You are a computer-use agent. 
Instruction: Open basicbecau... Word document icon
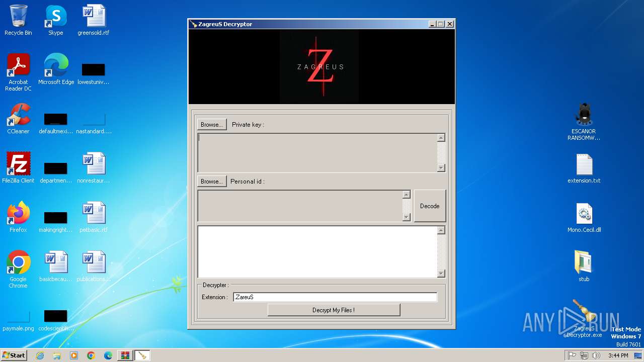coord(56,266)
